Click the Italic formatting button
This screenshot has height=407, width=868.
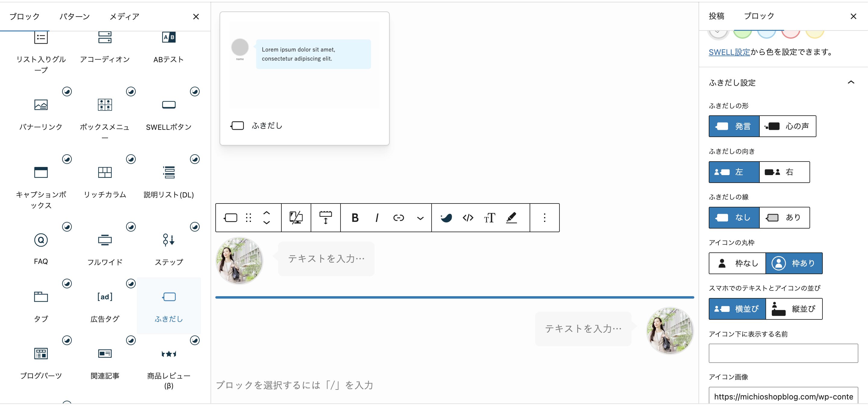coord(377,218)
